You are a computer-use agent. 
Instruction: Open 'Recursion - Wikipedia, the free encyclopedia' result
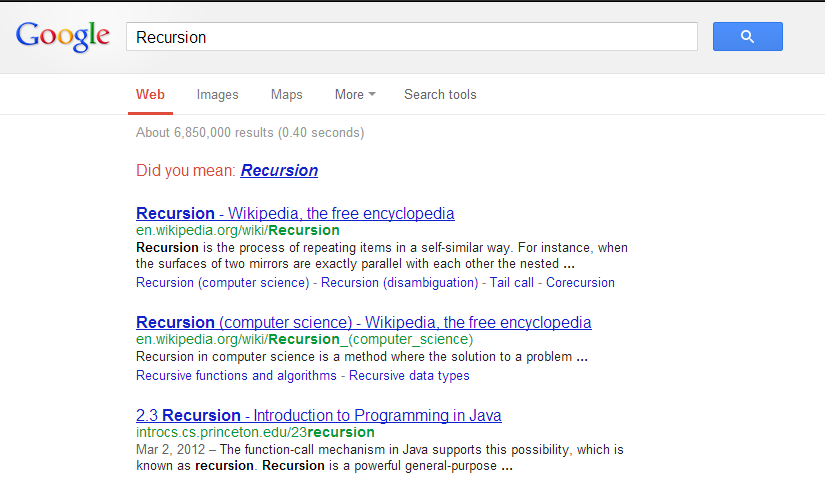[x=295, y=213]
